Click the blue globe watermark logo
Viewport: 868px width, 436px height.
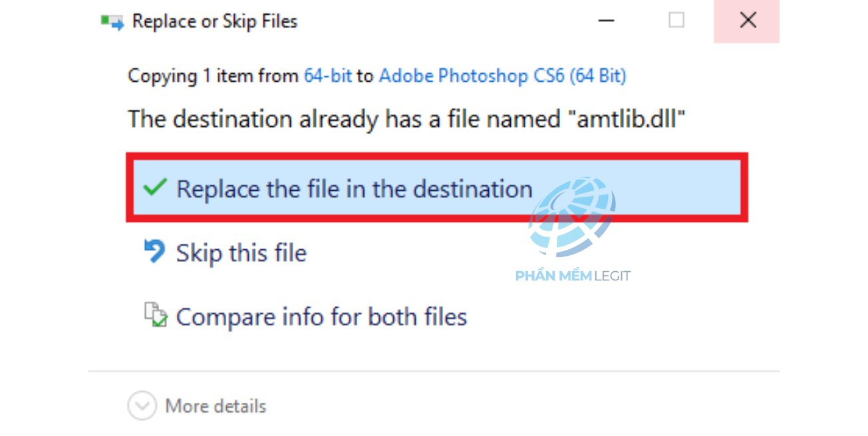(x=571, y=217)
